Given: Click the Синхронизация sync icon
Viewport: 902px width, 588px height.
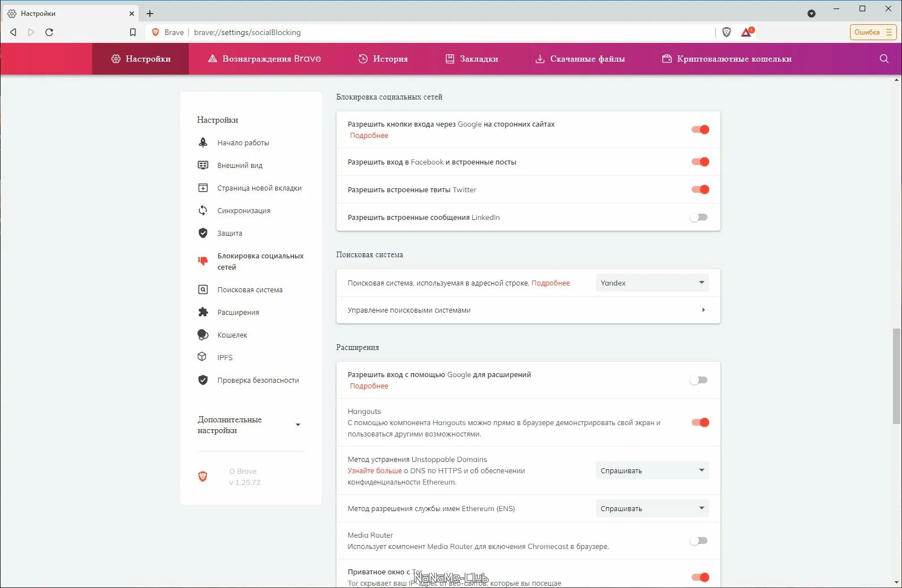Looking at the screenshot, I should (x=203, y=210).
